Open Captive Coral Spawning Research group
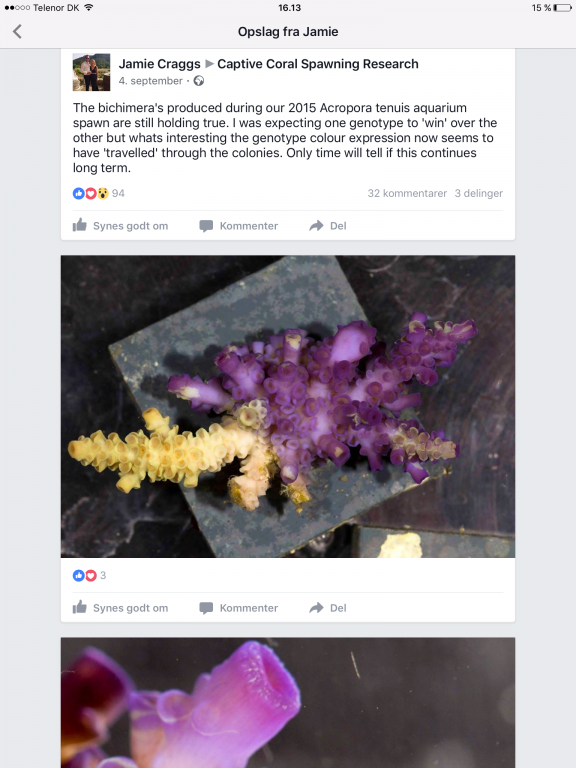 point(318,64)
